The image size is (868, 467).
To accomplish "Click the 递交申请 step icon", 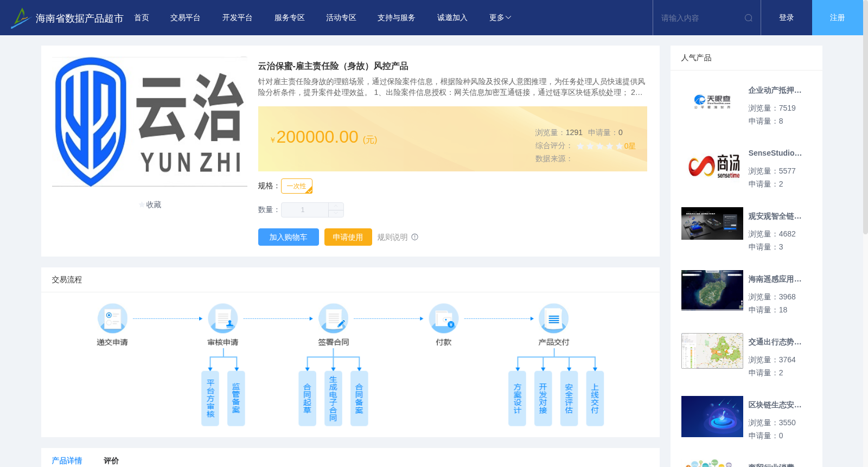I will coord(112,318).
